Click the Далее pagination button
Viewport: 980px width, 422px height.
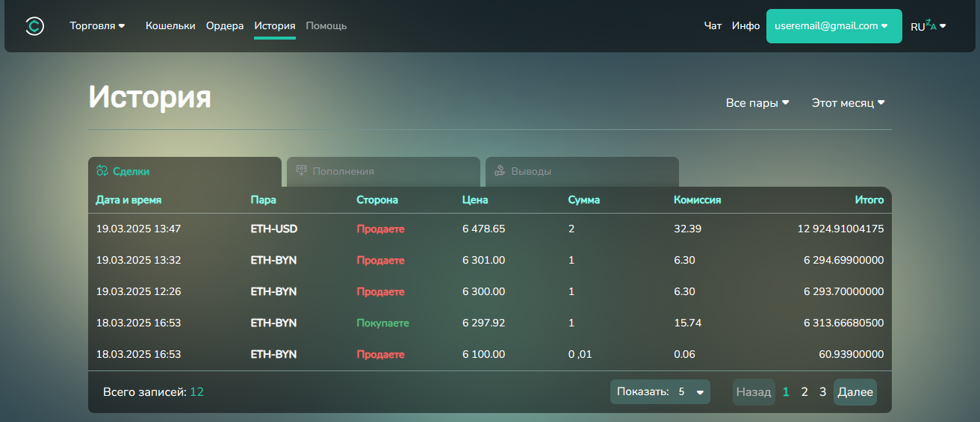tap(855, 392)
